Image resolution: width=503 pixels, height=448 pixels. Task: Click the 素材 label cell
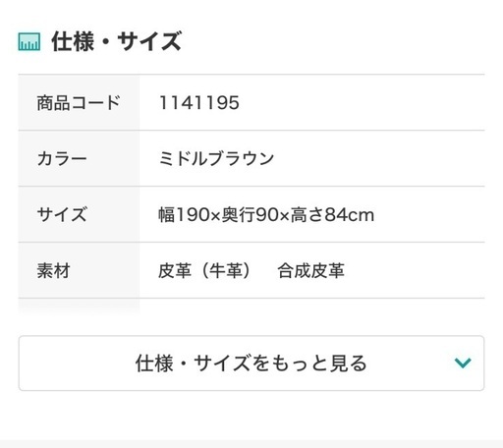point(79,270)
